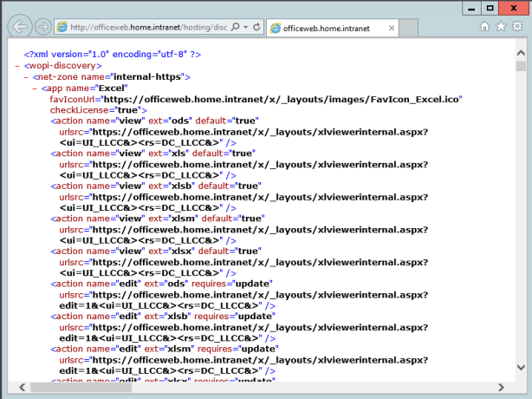Click the browser Back arrow button
The height and width of the screenshot is (399, 532).
pyautogui.click(x=18, y=26)
